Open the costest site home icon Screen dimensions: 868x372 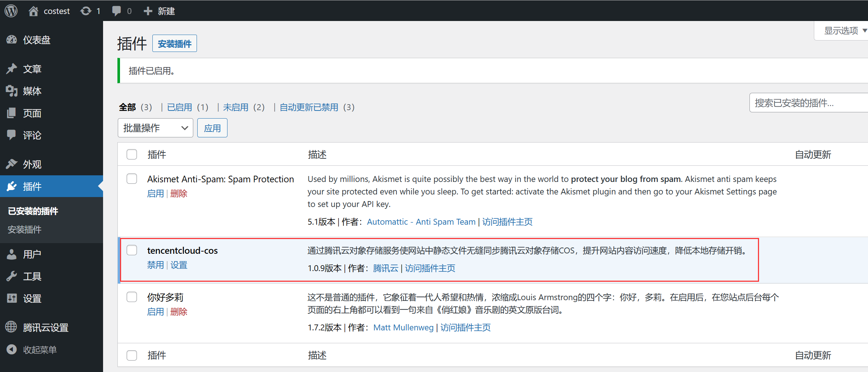pos(33,11)
